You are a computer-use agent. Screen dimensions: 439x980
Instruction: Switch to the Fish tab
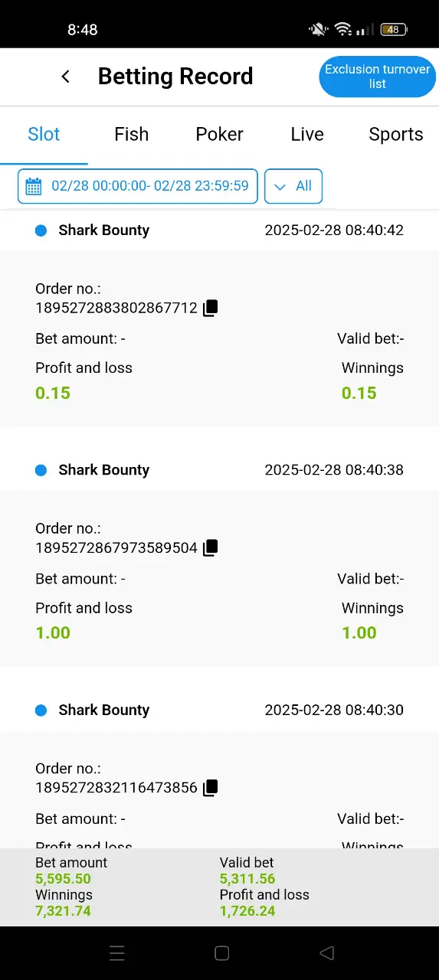[132, 134]
